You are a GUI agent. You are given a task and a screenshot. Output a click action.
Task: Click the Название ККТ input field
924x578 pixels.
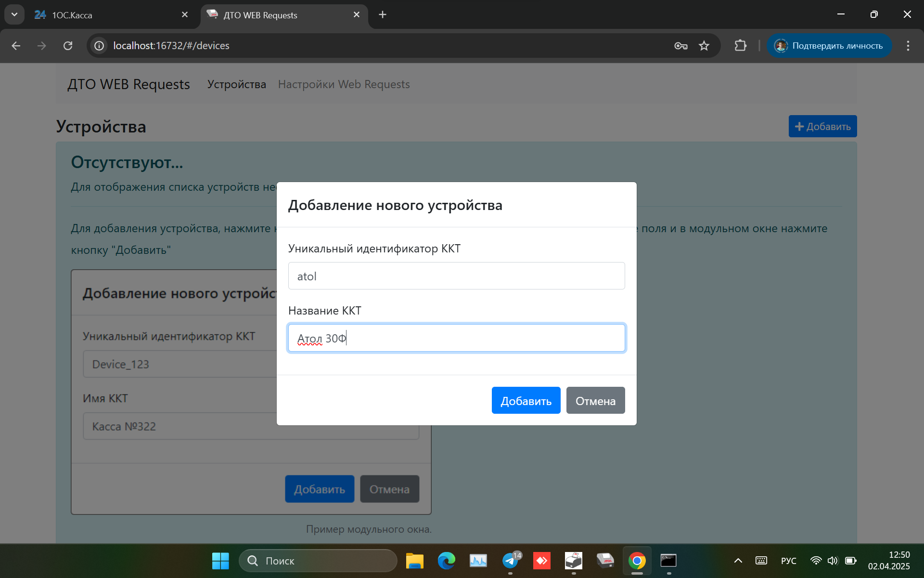(x=456, y=338)
